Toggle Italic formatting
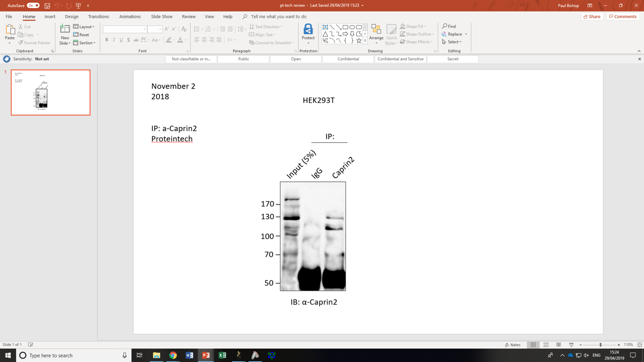Viewport: 644px width, 362px height. click(x=114, y=40)
